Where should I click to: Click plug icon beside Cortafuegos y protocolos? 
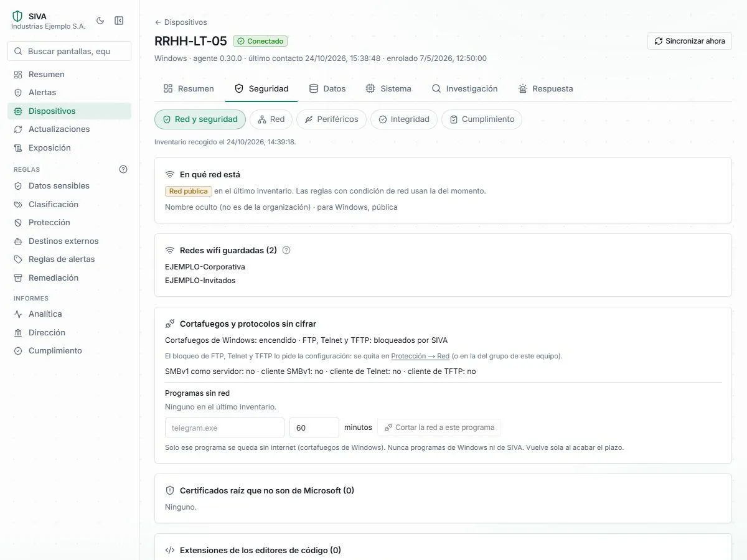(x=170, y=324)
